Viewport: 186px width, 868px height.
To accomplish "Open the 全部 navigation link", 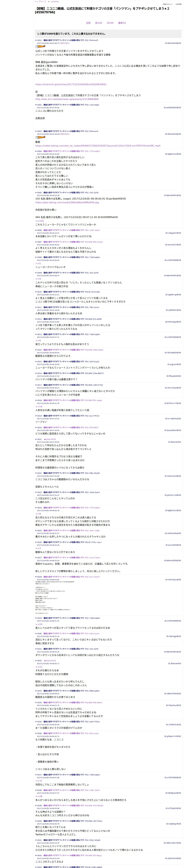I will pos(88,23).
